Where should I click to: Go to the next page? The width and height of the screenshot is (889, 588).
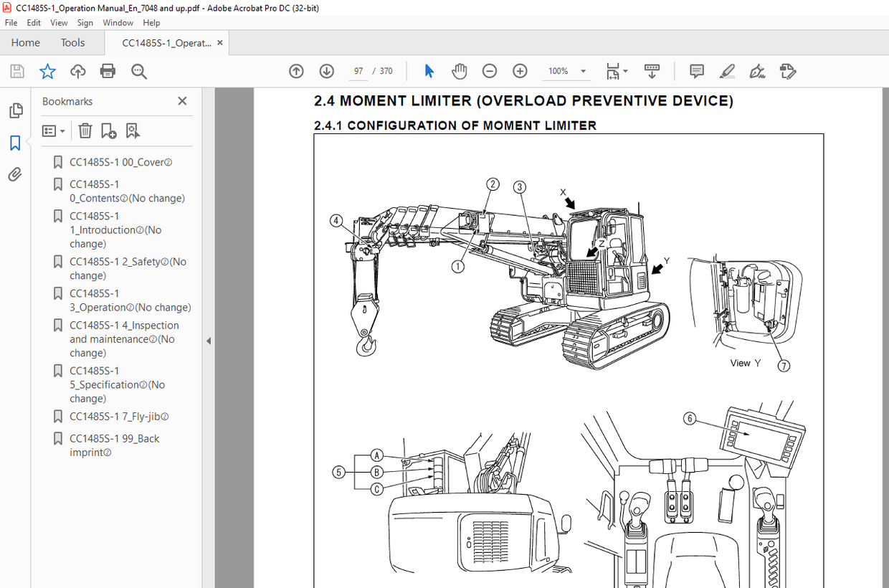tap(326, 71)
